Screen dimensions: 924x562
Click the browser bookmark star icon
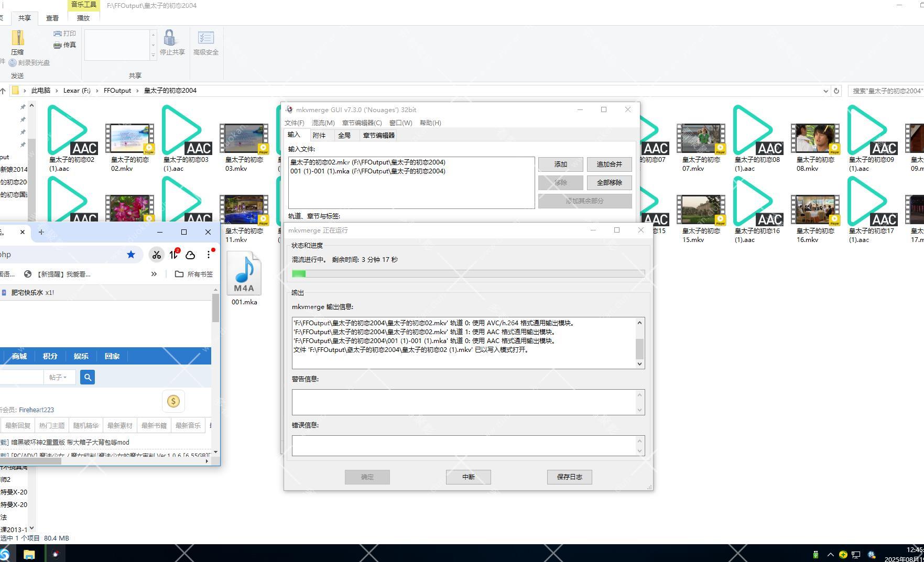click(131, 255)
